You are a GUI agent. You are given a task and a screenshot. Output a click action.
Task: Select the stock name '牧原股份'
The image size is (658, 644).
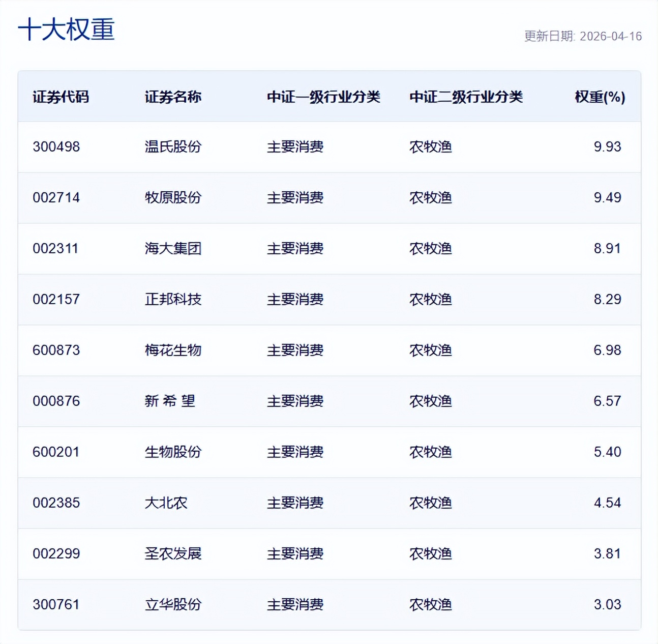(173, 197)
